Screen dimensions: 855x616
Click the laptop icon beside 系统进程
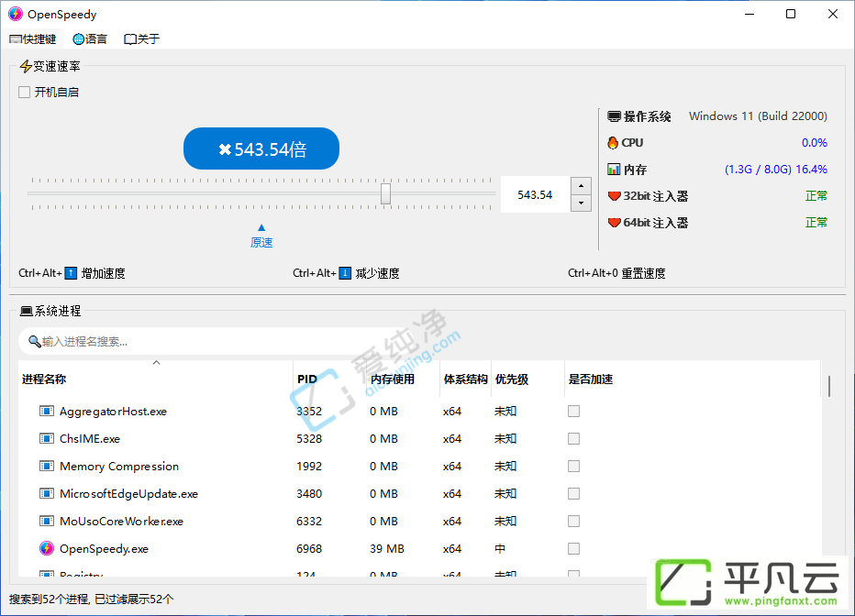pyautogui.click(x=27, y=311)
